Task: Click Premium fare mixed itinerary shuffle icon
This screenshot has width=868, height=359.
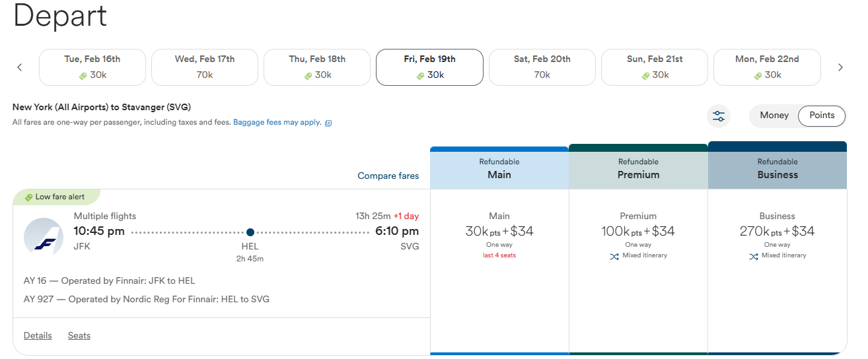Action: click(x=614, y=256)
